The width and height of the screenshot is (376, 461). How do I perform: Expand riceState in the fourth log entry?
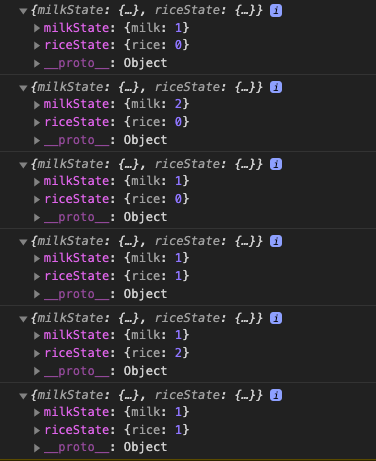click(x=37, y=277)
